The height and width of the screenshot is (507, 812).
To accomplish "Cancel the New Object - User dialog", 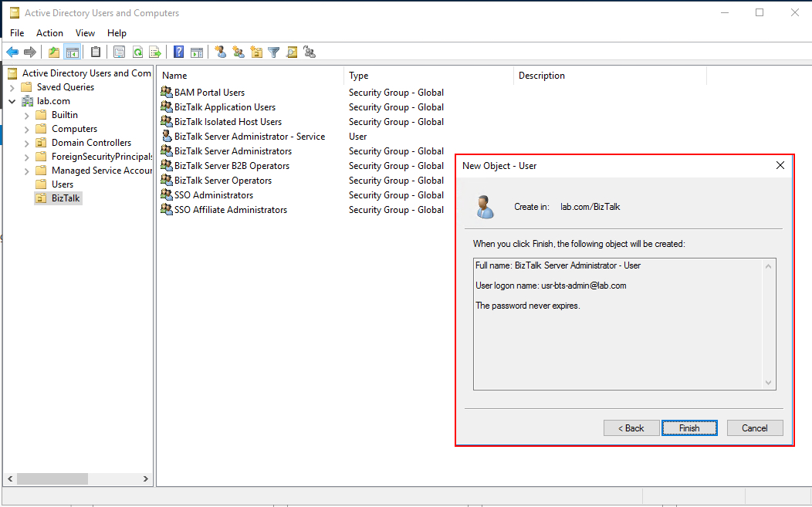I will point(755,428).
